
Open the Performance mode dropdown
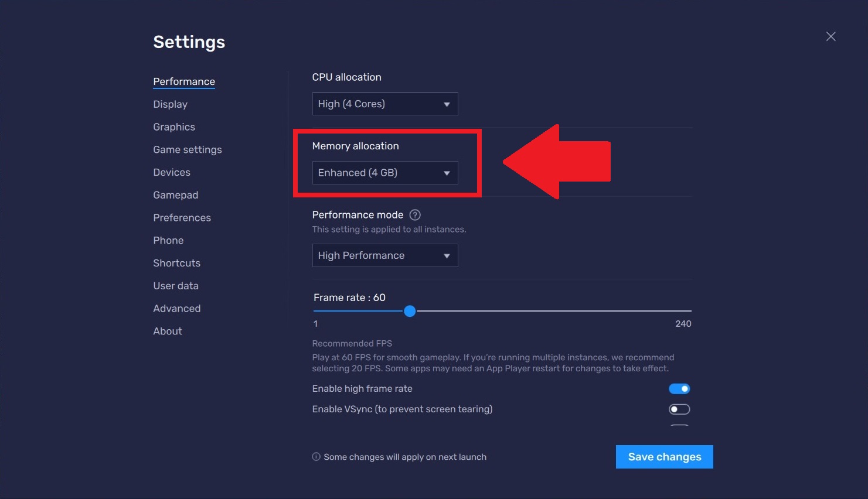[384, 255]
